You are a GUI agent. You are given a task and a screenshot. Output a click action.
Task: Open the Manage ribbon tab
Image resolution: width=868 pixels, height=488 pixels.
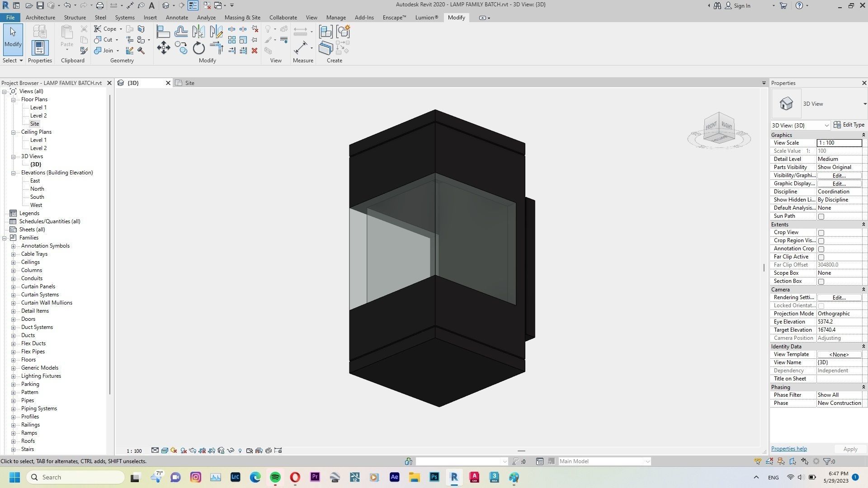(x=336, y=18)
